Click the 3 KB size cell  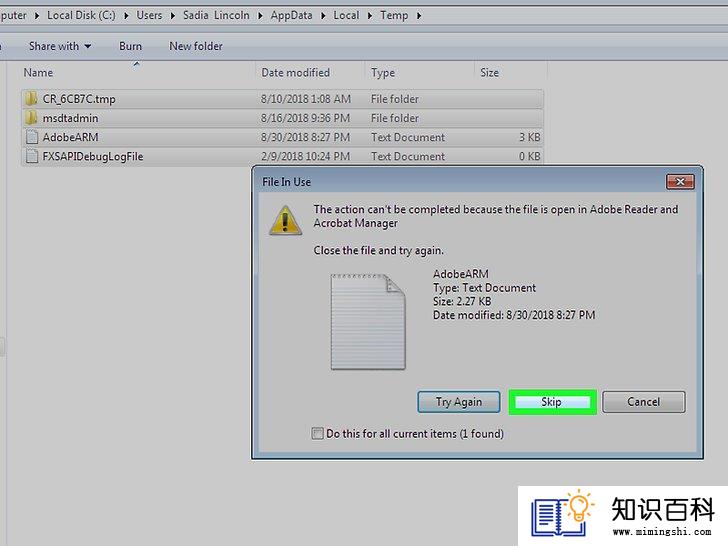tap(529, 137)
